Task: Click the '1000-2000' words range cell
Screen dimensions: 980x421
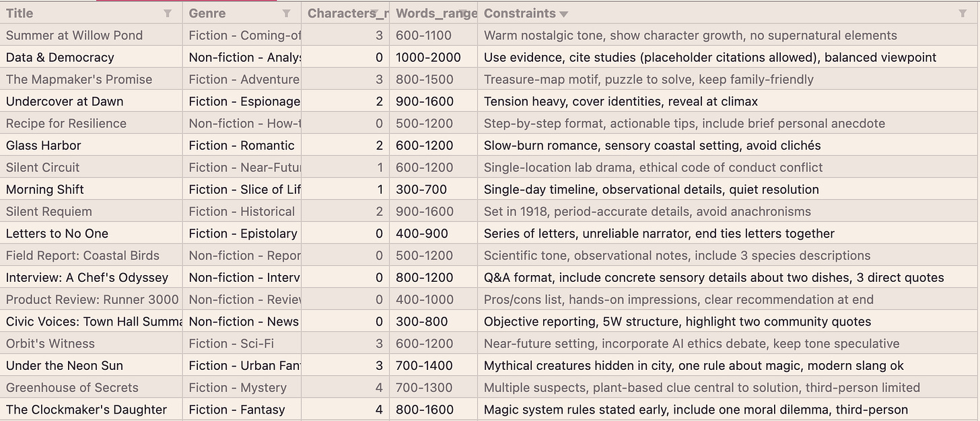Action: tap(434, 57)
